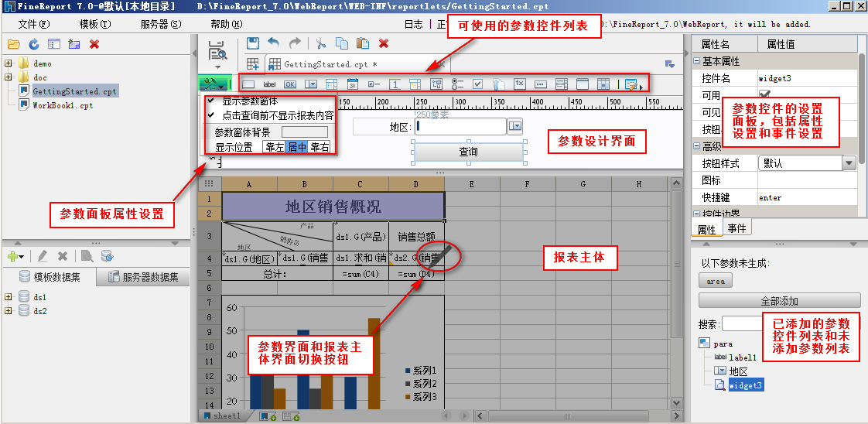Select the date calendar widget icon
The image size is (868, 424).
(353, 84)
